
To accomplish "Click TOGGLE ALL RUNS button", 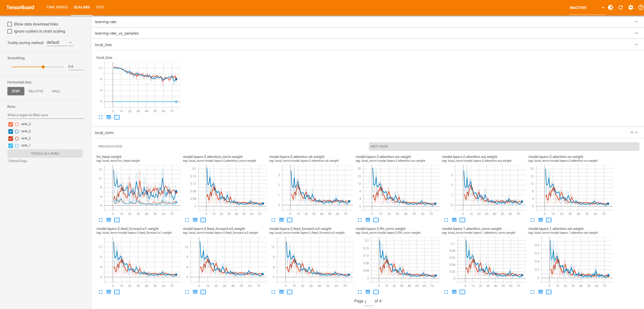I will tap(45, 153).
